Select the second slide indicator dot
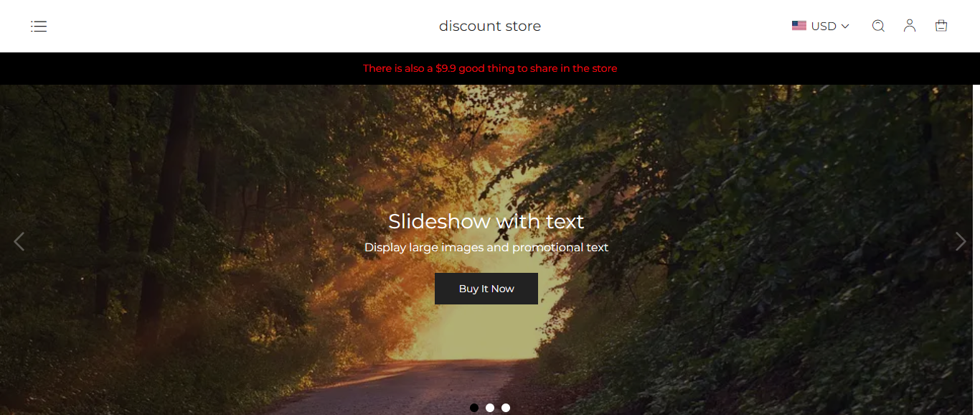The width and height of the screenshot is (980, 415). coord(490,408)
